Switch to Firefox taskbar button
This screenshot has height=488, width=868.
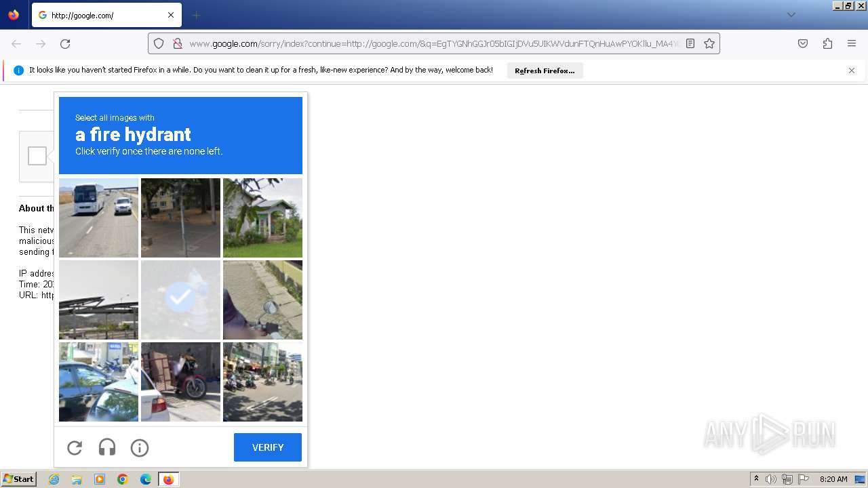click(x=168, y=479)
